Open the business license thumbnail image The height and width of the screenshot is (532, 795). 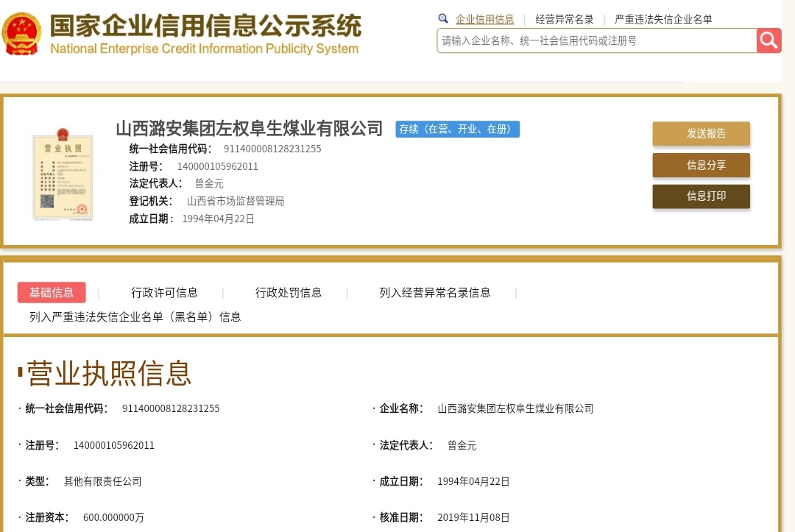click(x=63, y=173)
